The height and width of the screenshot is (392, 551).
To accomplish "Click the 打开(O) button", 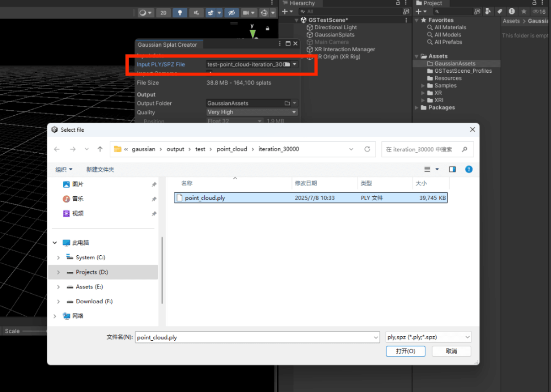I will coord(405,351).
